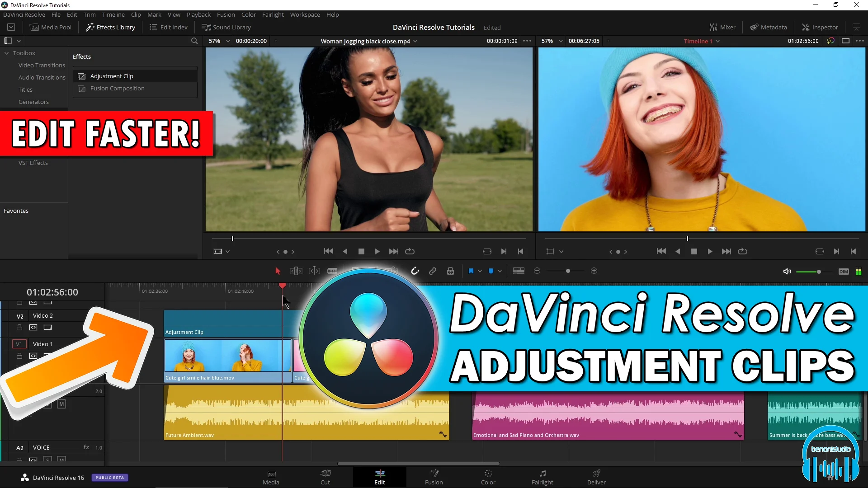
Task: Select the normal selection arrow tool
Action: tap(277, 271)
